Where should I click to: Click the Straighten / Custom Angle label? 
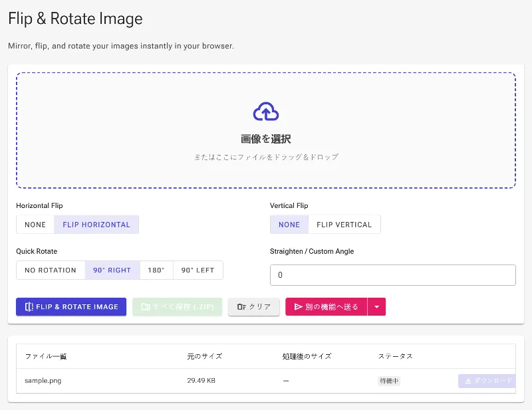(312, 251)
